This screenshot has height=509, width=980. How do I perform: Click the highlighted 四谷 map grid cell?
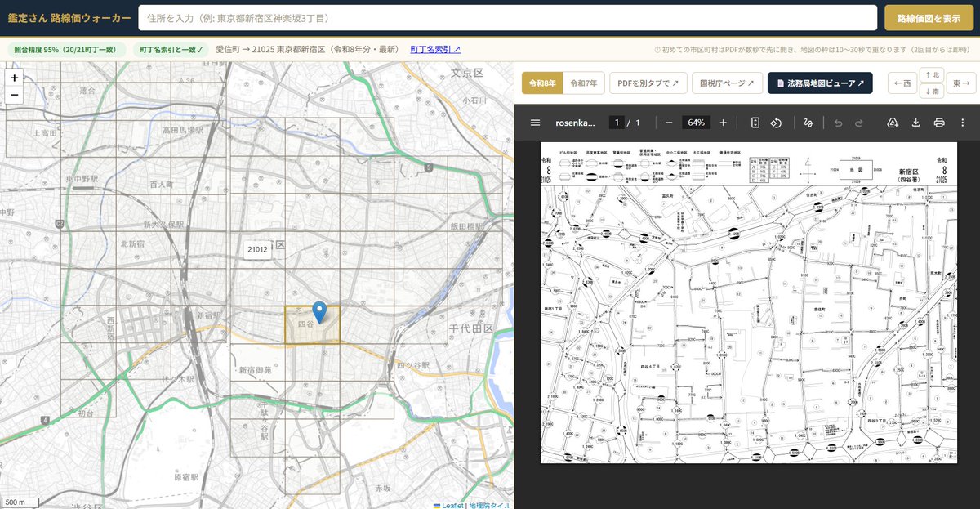click(312, 324)
